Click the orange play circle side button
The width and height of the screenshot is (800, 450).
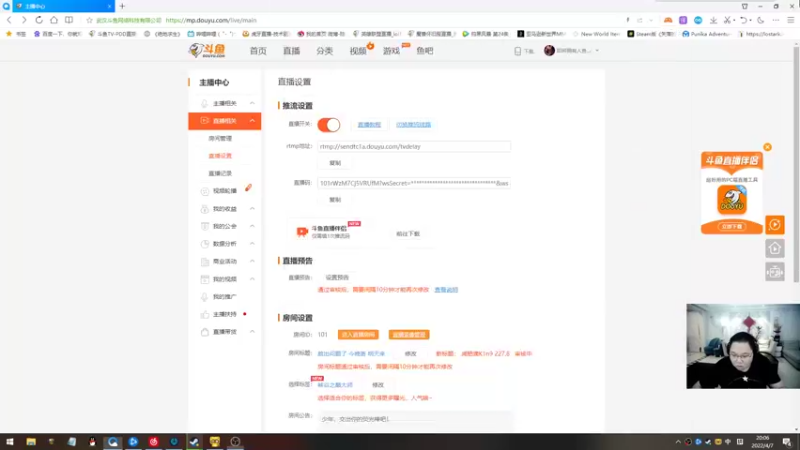(x=774, y=224)
